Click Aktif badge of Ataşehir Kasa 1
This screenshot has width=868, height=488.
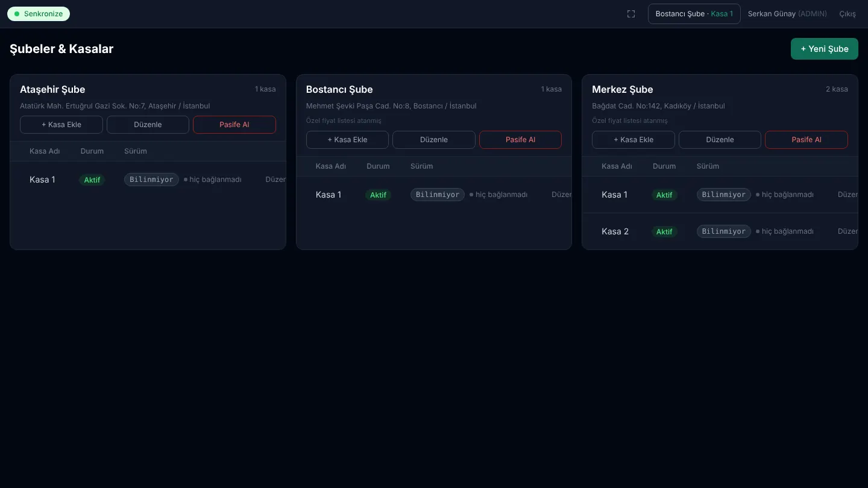92,180
